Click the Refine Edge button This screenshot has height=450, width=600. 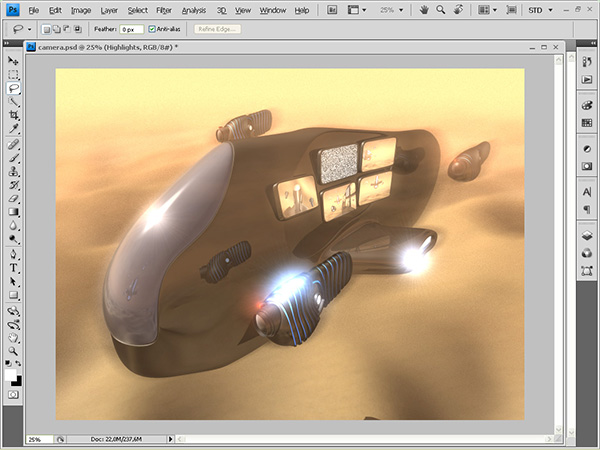pos(217,30)
